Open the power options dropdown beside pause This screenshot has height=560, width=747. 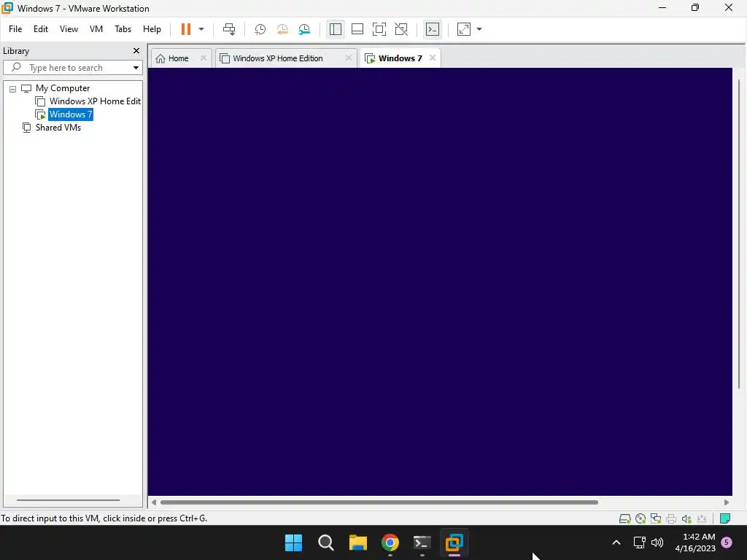201,29
